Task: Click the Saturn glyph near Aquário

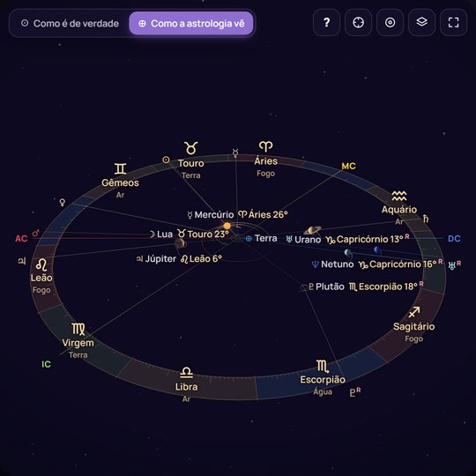Action: pos(426,219)
